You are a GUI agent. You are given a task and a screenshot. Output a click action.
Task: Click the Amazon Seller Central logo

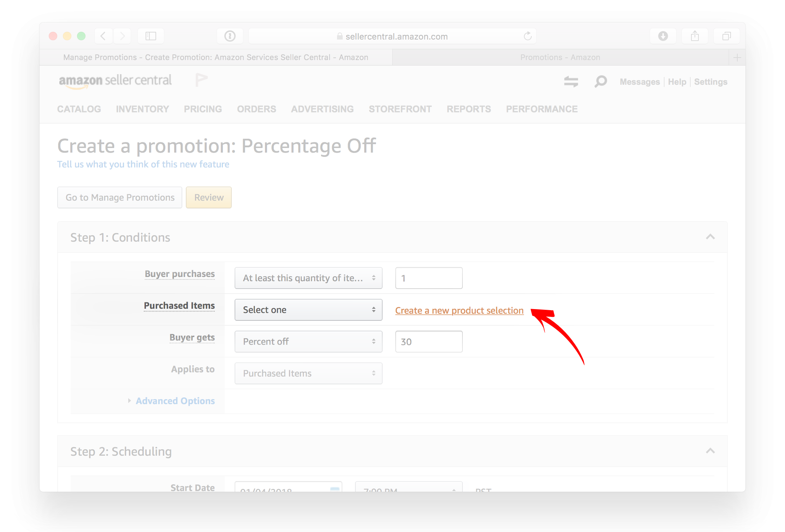pos(115,81)
